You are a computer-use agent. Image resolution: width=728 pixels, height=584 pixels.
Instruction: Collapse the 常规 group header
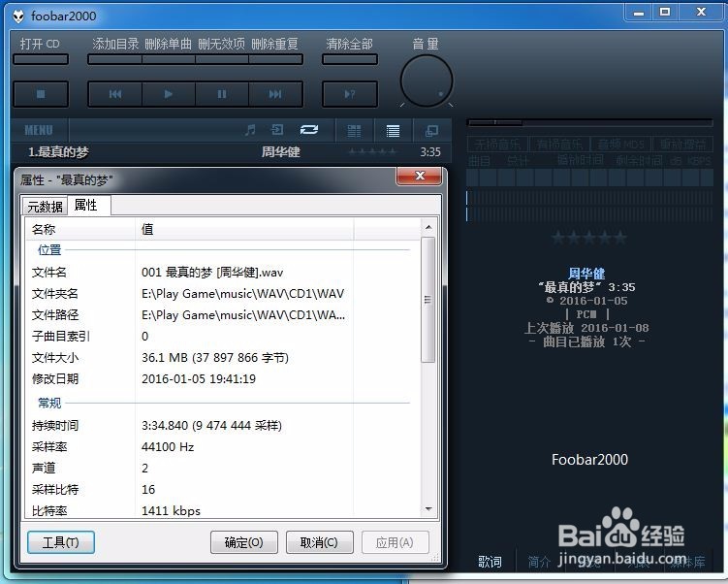pos(49,403)
